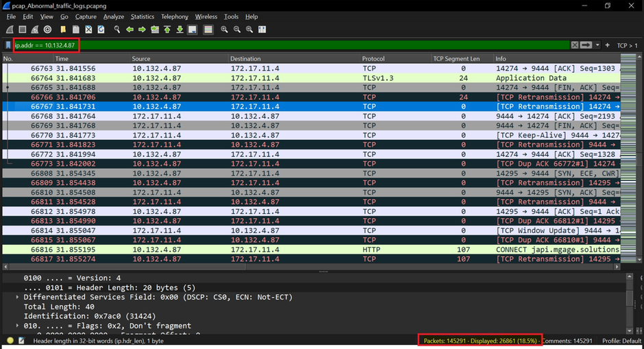
Task: Click expert information yellow circle icon
Action: pyautogui.click(x=10, y=341)
